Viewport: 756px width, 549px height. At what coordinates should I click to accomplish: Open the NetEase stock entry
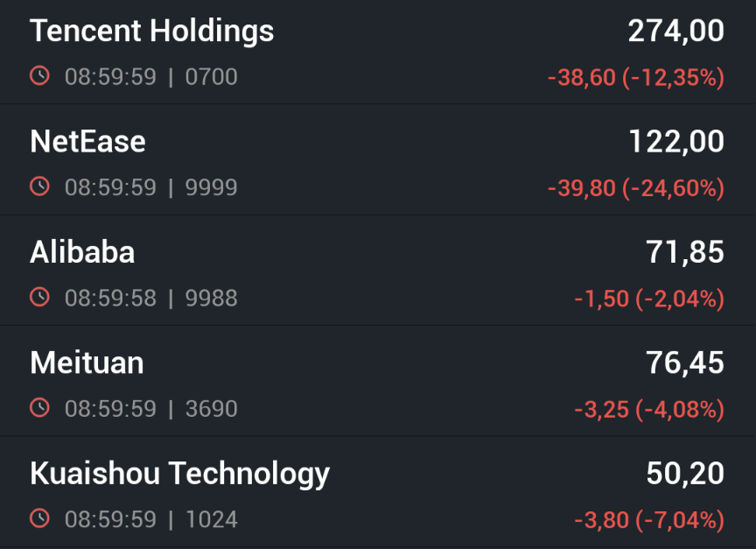tap(87, 142)
